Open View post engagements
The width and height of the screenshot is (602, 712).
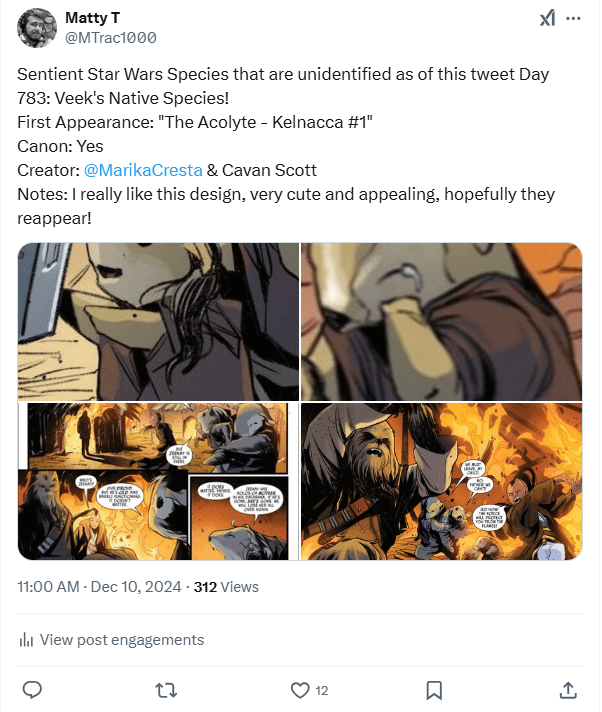coord(121,640)
